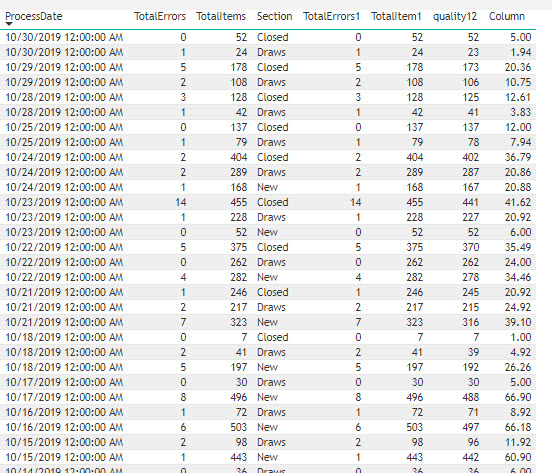Click TotalItems value 503
The image size is (552, 473).
pos(239,427)
